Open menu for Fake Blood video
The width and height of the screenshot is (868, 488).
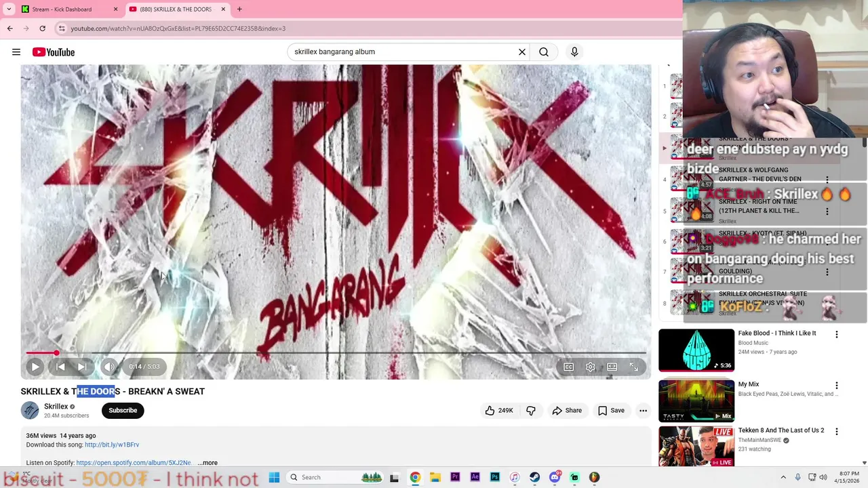837,334
